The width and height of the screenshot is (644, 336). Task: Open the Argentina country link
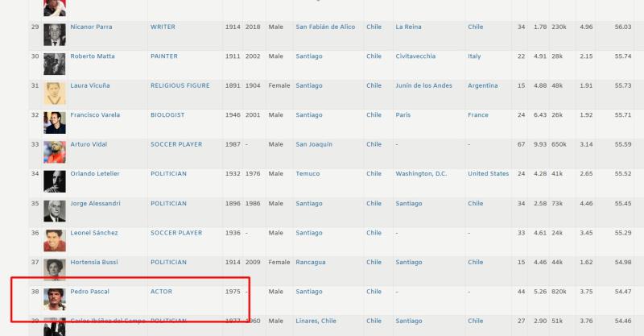[x=483, y=85]
